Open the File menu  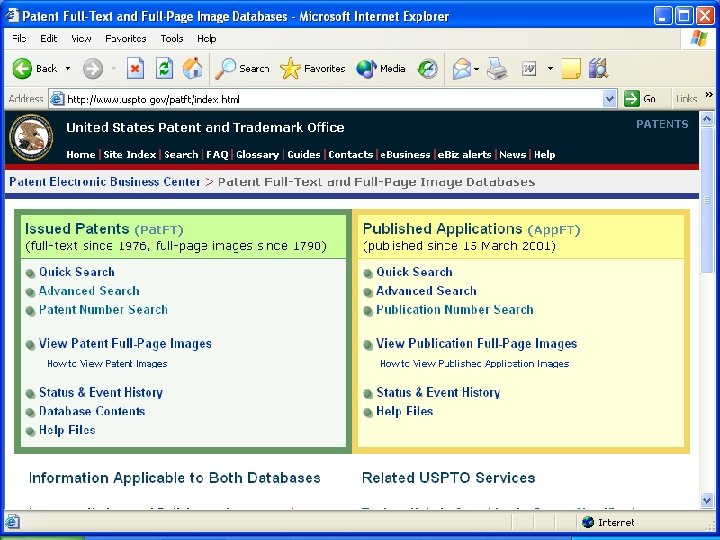(19, 39)
